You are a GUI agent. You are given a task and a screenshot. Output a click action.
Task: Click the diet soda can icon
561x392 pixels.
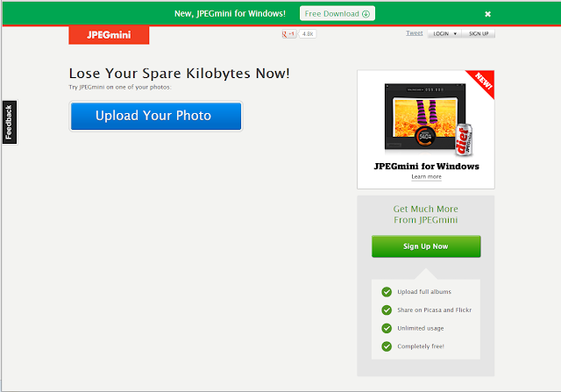[x=464, y=140]
